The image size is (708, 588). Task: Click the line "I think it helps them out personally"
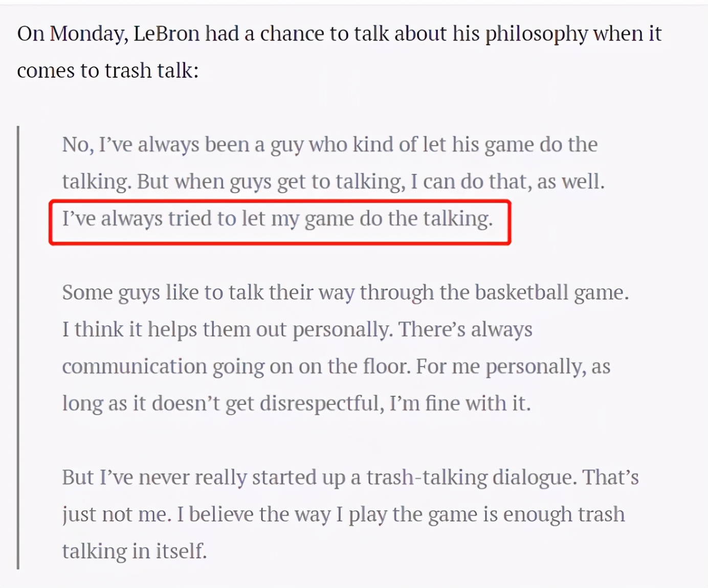tap(297, 330)
